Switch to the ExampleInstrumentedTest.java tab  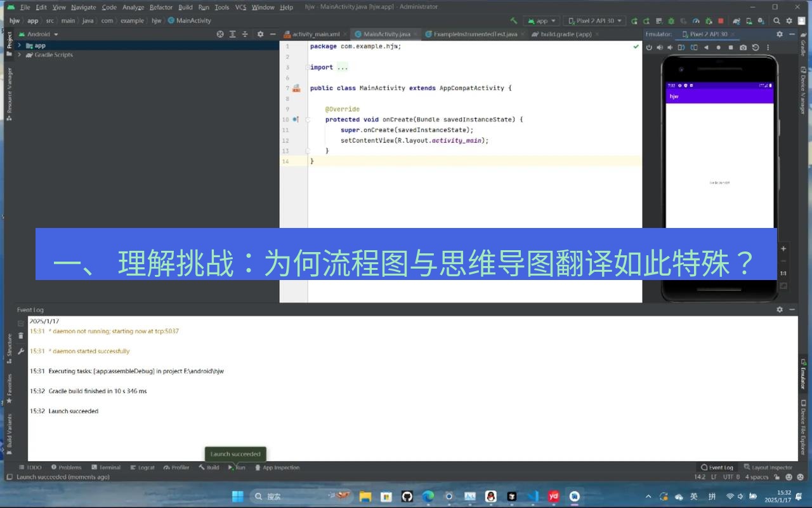pos(473,34)
